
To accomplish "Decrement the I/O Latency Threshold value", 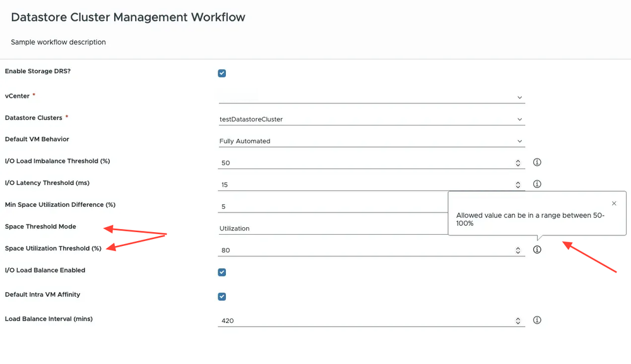I will [517, 185].
